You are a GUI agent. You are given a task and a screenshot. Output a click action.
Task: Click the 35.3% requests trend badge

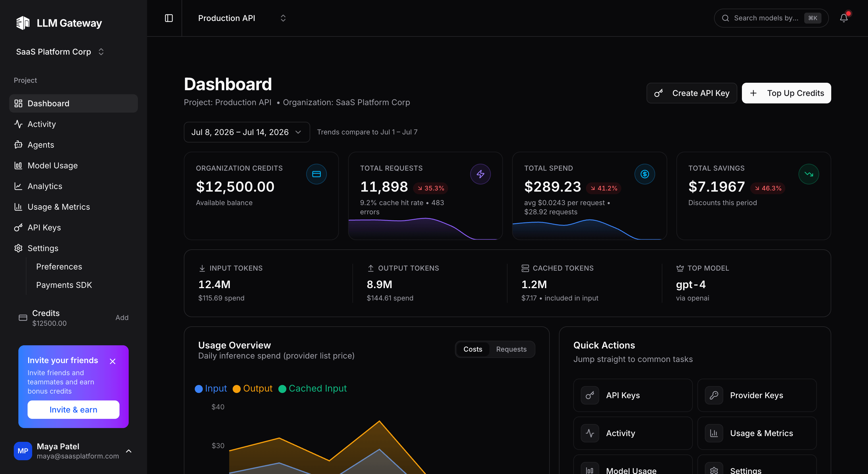[x=431, y=188]
